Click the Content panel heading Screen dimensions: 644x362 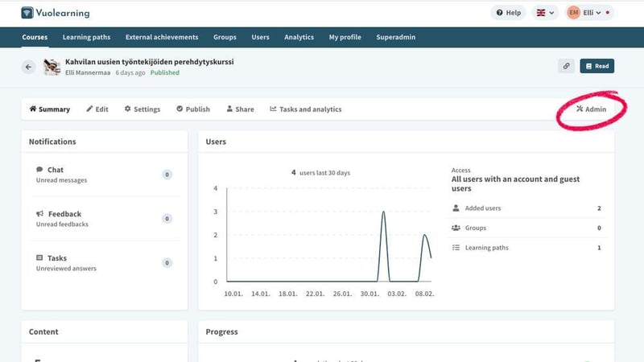(x=43, y=331)
